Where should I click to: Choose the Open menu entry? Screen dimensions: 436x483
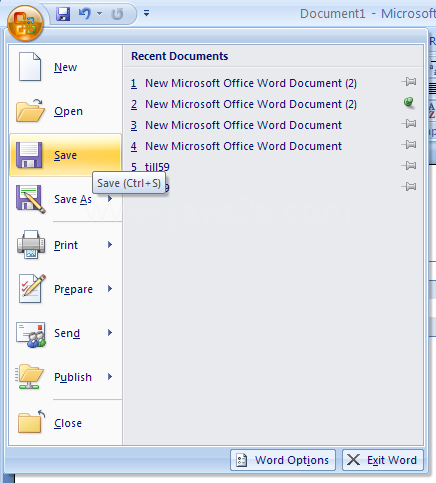[65, 111]
